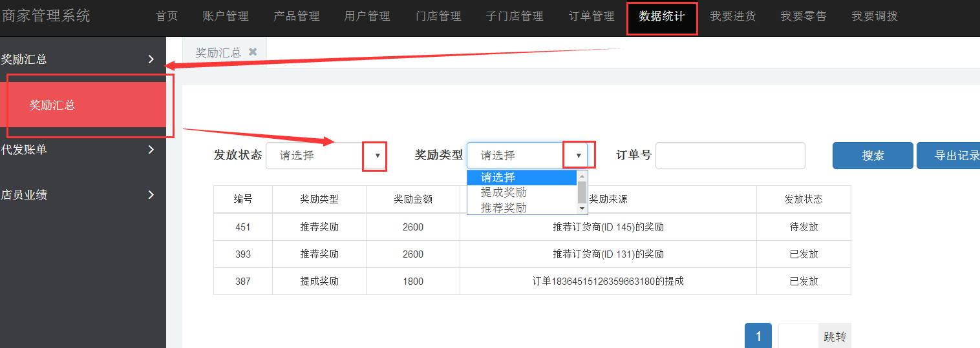Open 订单管理 in top navigation

(x=591, y=17)
